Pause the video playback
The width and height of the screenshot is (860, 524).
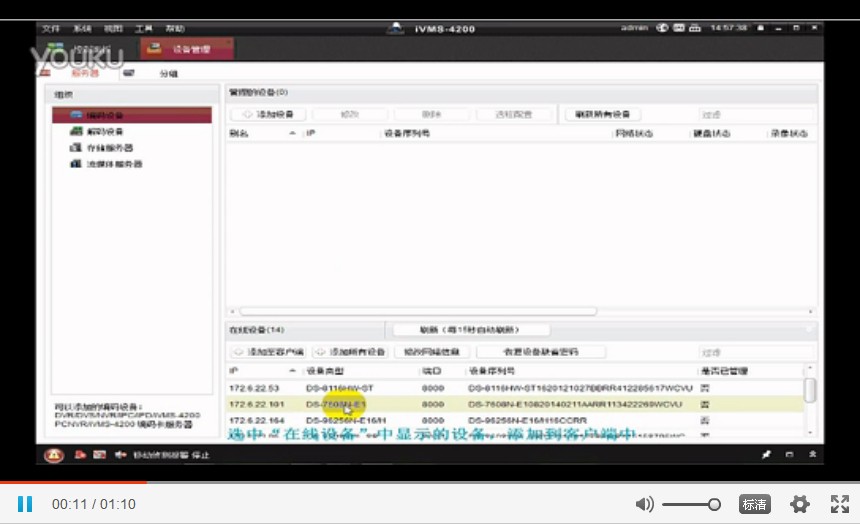25,504
